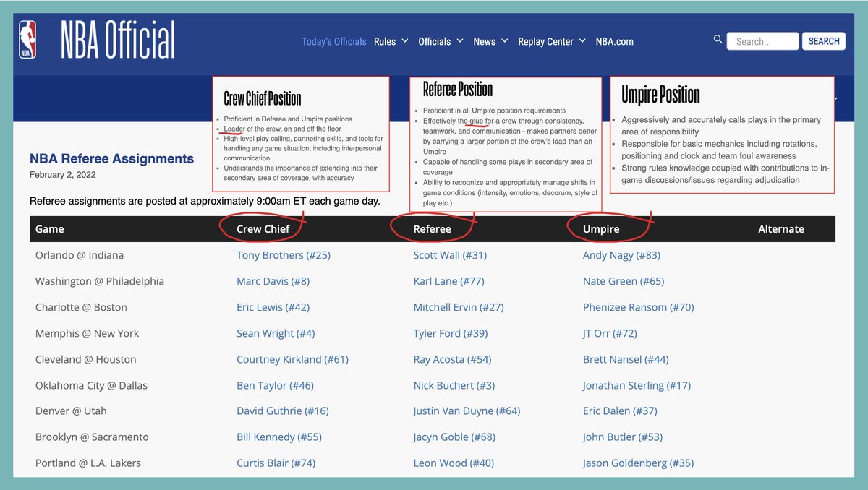The width and height of the screenshot is (868, 490).
Task: Select the Cleveland @ Houston game cell
Action: tap(85, 359)
